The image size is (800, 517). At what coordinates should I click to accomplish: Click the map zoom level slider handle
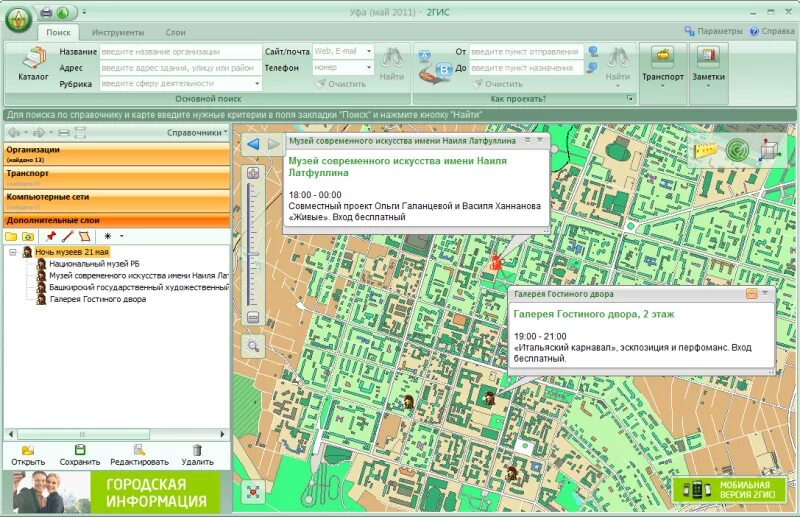(x=253, y=254)
